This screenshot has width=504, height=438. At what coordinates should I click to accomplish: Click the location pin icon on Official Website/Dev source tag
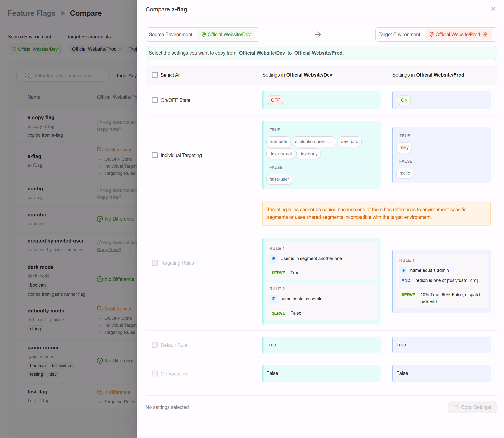[204, 34]
